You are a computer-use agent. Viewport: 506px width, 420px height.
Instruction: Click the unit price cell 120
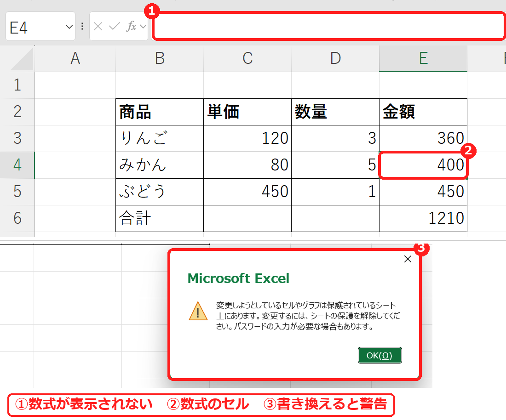click(247, 139)
